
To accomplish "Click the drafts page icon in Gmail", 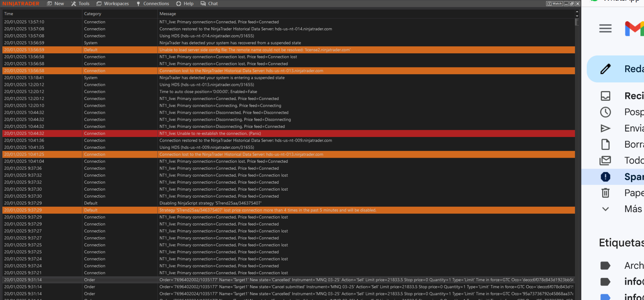I will point(605,144).
